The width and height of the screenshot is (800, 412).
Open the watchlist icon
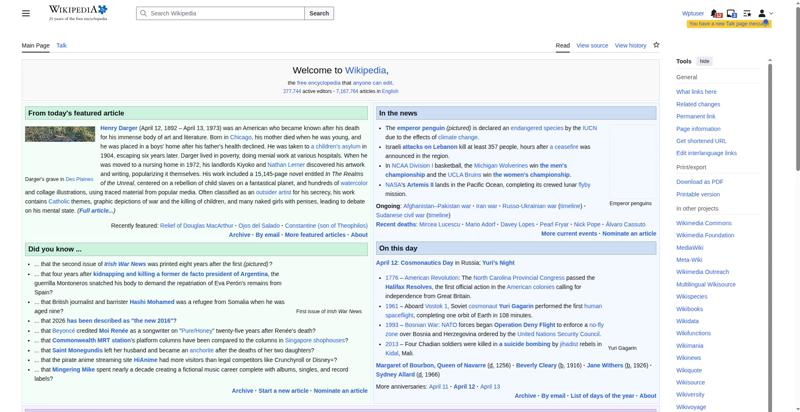pos(747,13)
